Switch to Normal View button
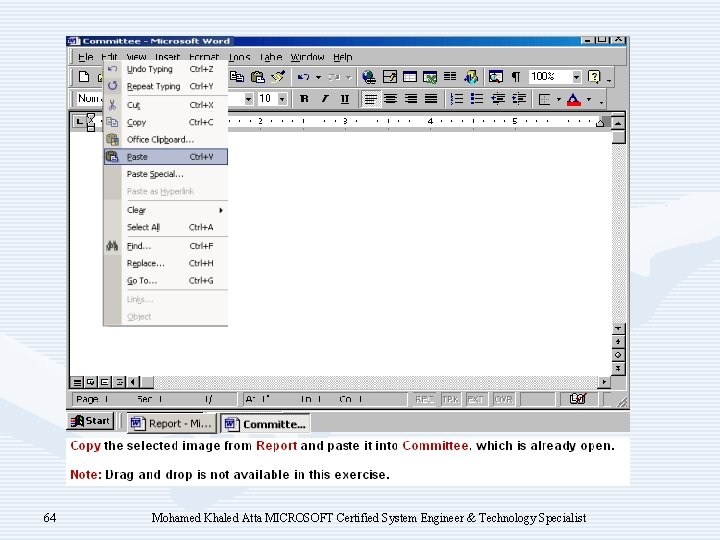The image size is (720, 540). (x=77, y=382)
